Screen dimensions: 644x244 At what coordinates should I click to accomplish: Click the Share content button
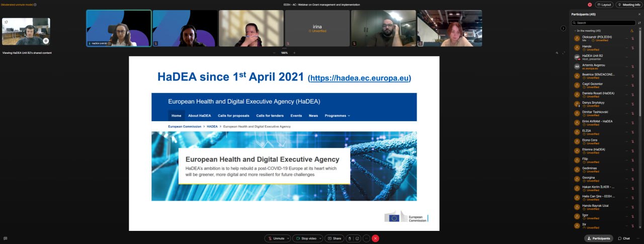[335, 238]
